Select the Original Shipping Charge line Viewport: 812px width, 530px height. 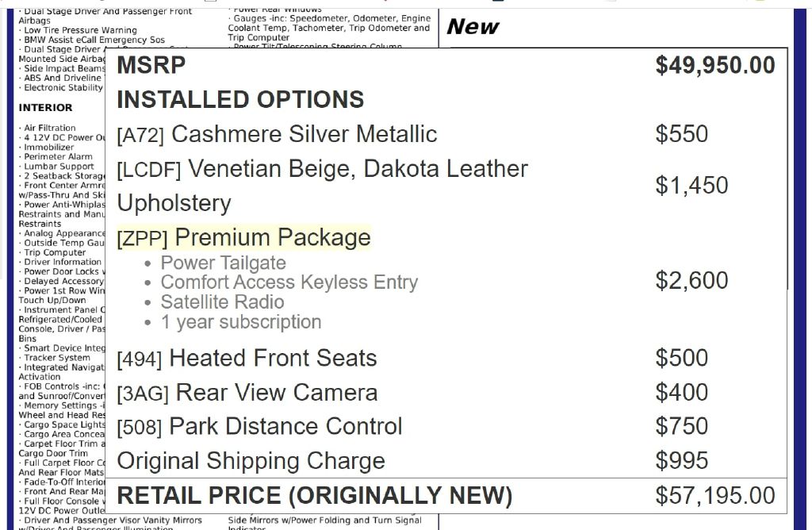click(251, 461)
